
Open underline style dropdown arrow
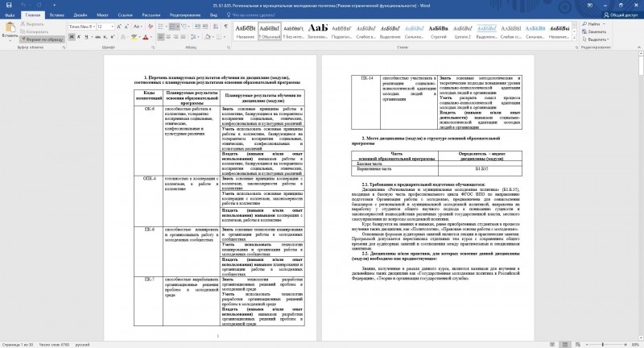[91, 37]
